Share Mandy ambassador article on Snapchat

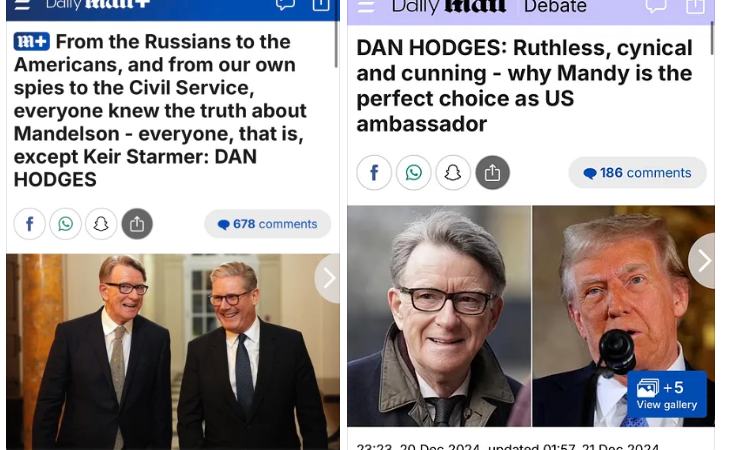(453, 172)
